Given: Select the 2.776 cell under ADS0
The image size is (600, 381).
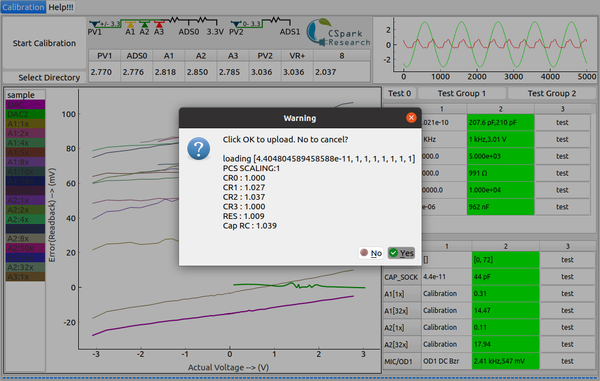Looking at the screenshot, I should [x=137, y=72].
